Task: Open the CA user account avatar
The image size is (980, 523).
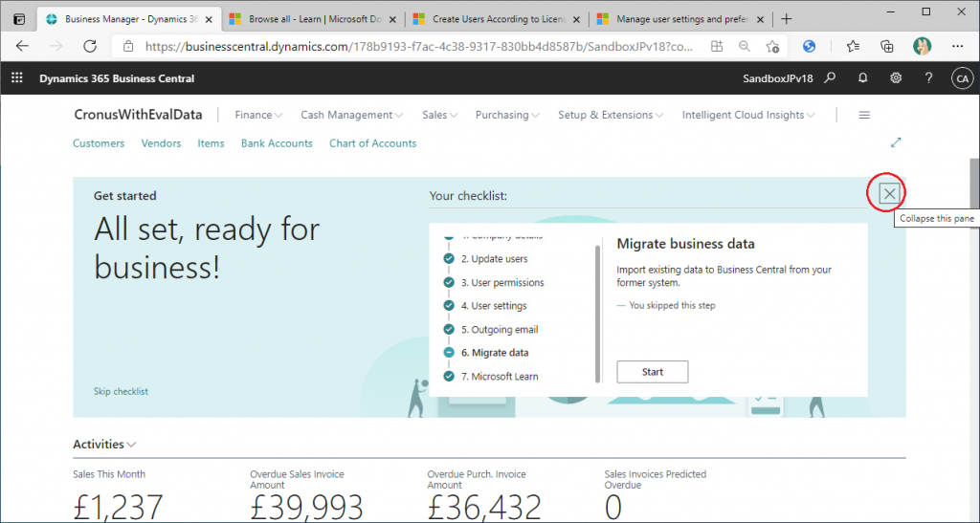Action: 961,78
